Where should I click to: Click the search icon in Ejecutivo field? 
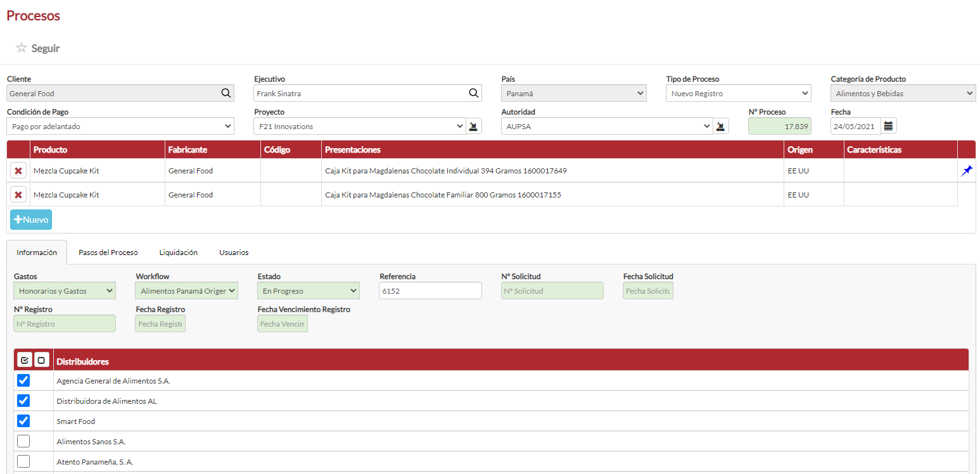coord(473,93)
